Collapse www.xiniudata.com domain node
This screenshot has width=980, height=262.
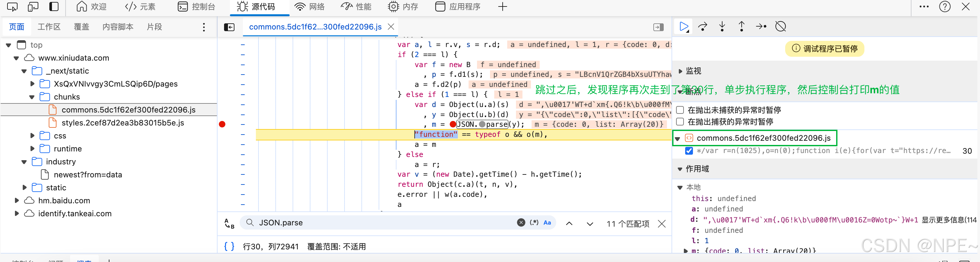click(16, 58)
